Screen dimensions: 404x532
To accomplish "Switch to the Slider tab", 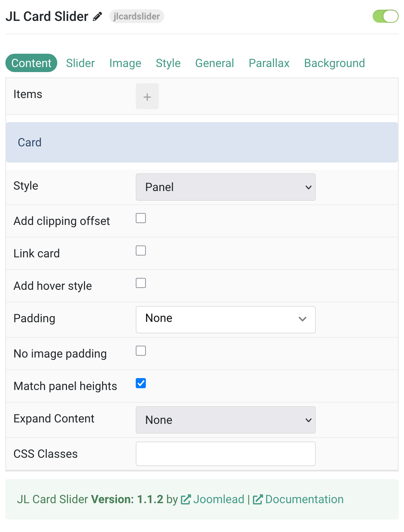I will click(x=80, y=63).
